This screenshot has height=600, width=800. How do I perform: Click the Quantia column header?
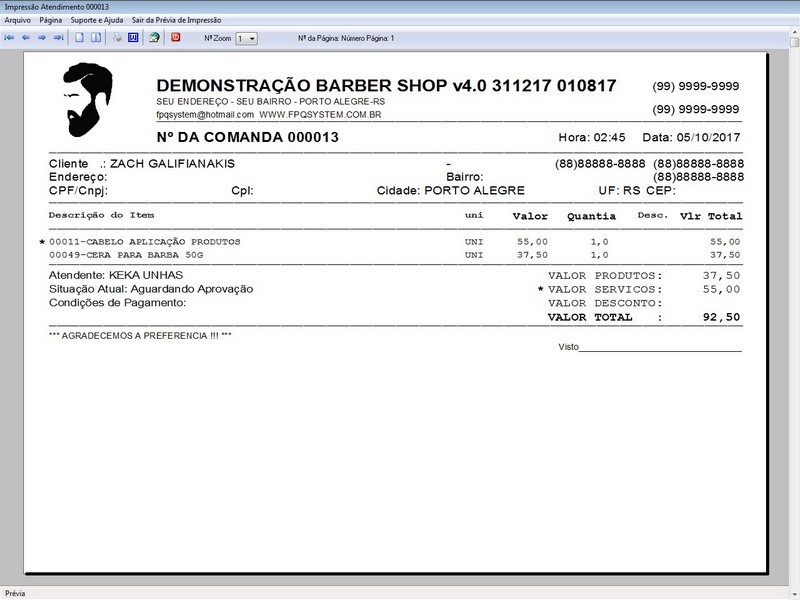(x=591, y=216)
